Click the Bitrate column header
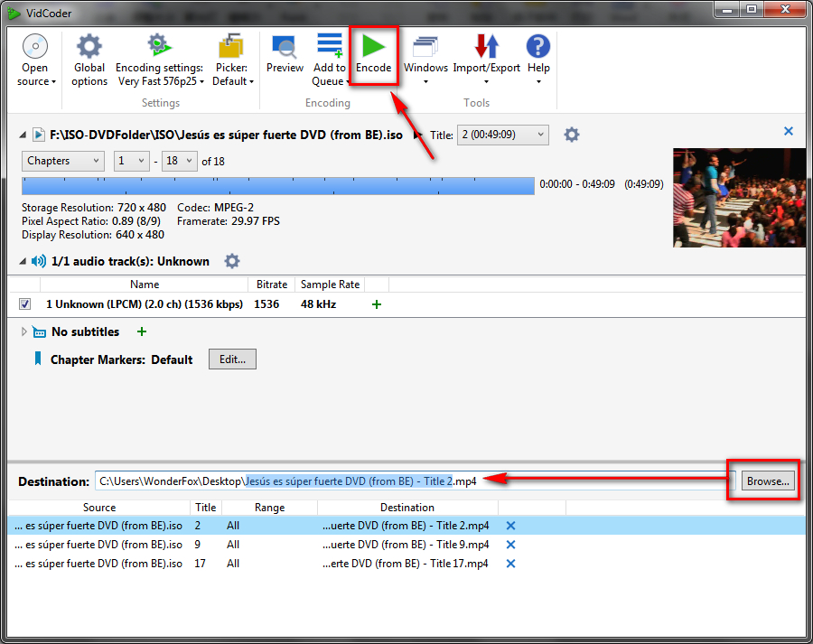This screenshot has width=813, height=644. [x=272, y=285]
